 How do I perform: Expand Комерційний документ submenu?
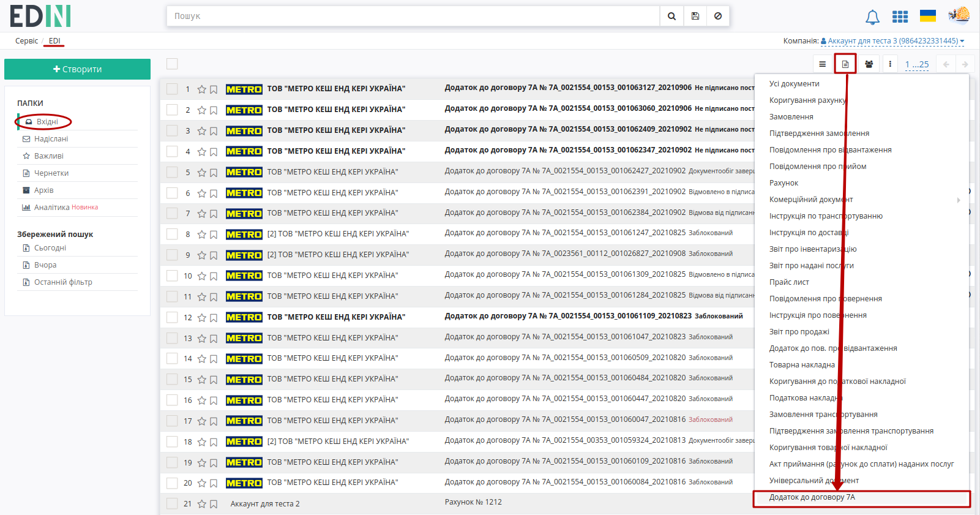point(959,200)
